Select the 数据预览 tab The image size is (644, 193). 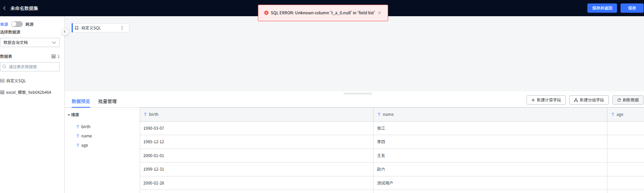click(x=80, y=102)
